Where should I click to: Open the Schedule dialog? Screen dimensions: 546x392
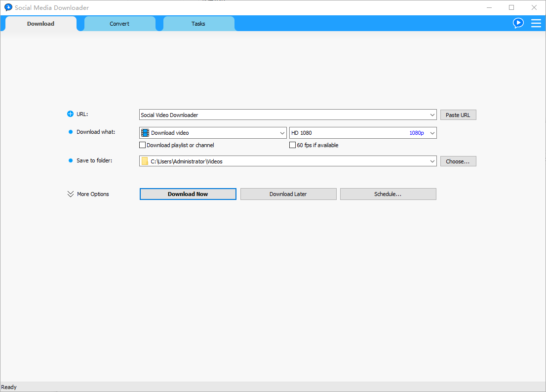pos(388,194)
